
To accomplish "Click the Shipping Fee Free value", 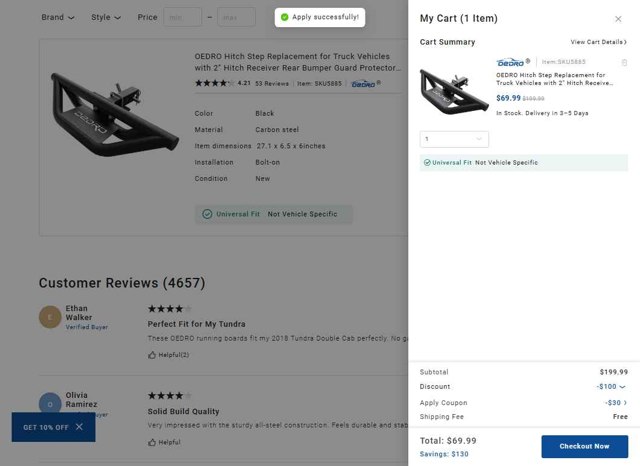I will click(x=620, y=417).
